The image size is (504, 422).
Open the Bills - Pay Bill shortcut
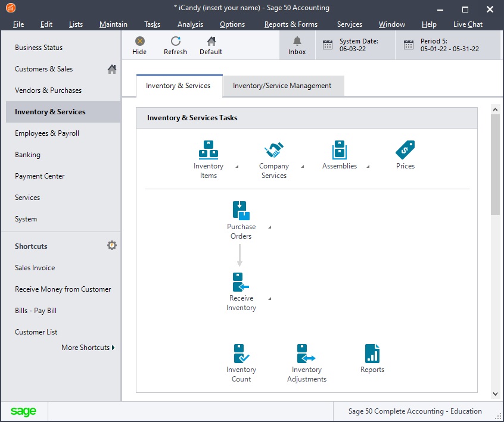point(36,311)
